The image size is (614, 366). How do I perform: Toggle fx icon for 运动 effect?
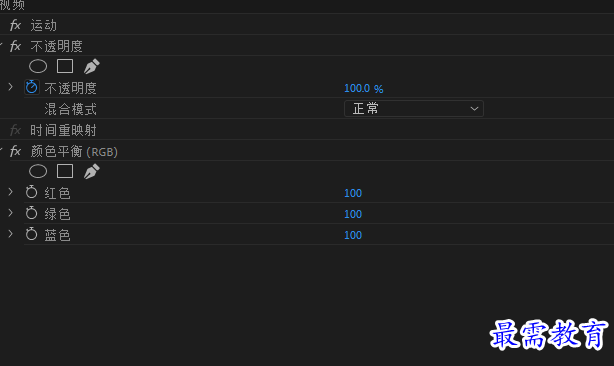[15, 25]
